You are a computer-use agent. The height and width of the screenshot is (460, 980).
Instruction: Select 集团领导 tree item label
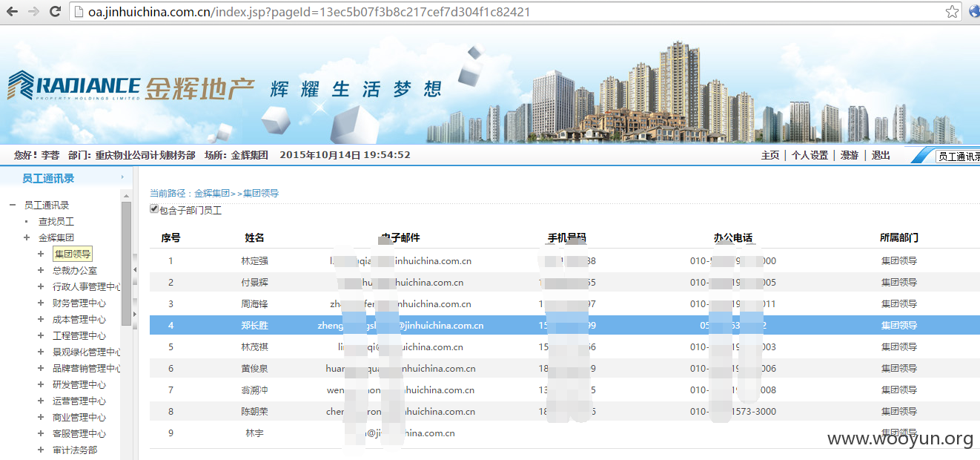(72, 254)
